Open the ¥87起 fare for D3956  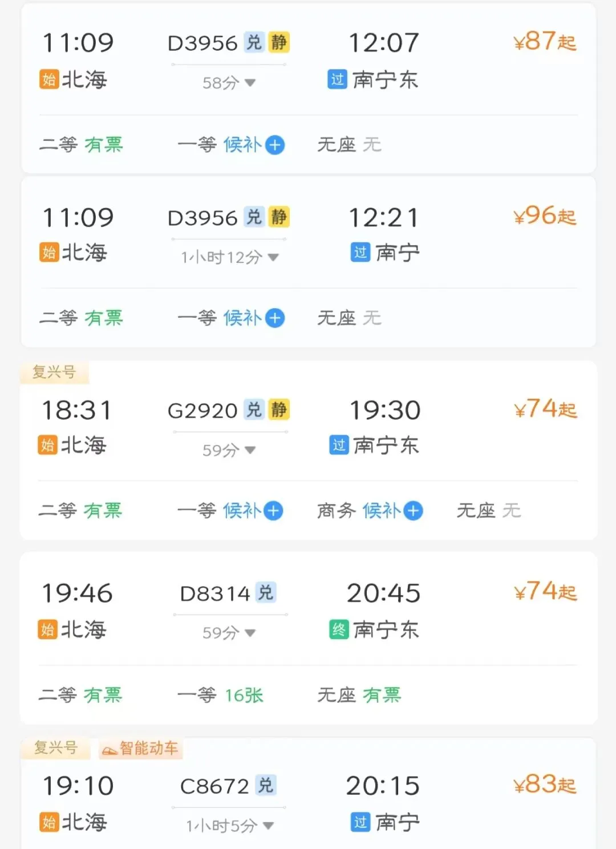545,42
